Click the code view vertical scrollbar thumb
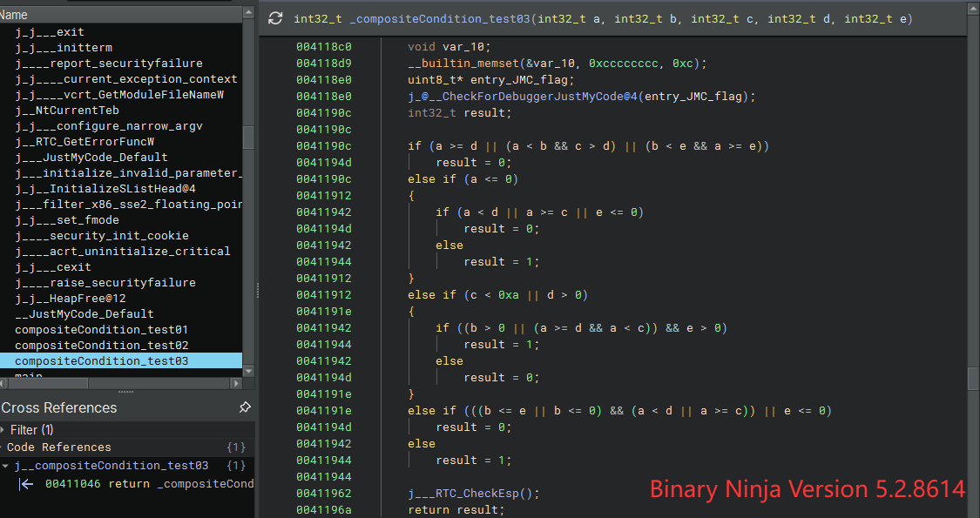 (973, 378)
